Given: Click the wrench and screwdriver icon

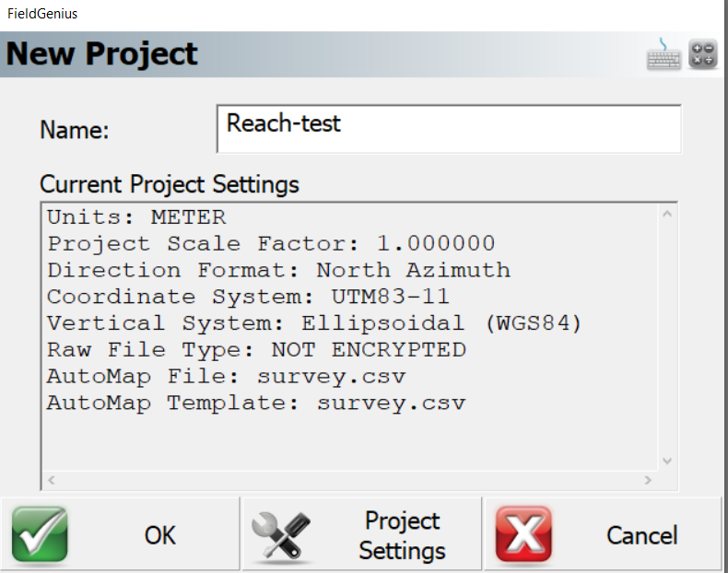Looking at the screenshot, I should click(x=281, y=535).
